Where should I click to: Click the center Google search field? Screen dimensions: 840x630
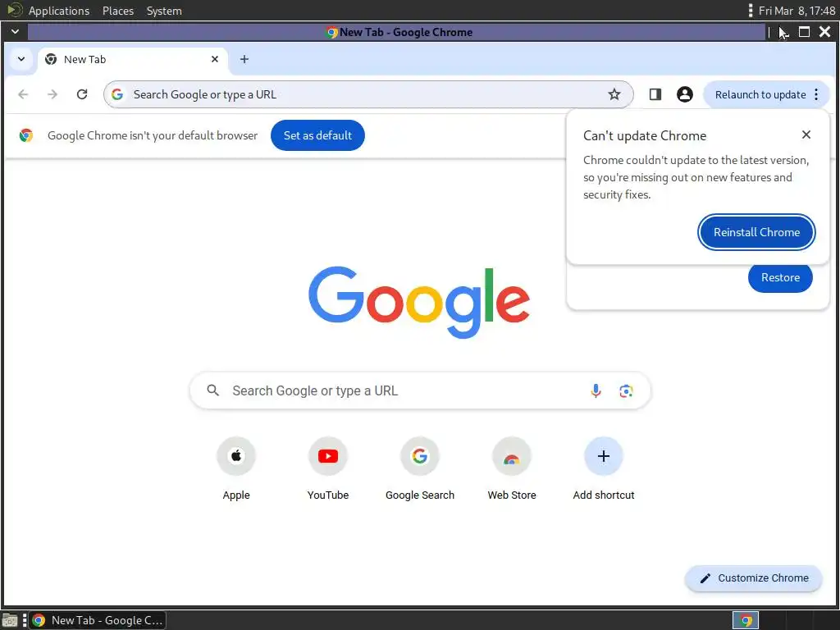(x=420, y=390)
